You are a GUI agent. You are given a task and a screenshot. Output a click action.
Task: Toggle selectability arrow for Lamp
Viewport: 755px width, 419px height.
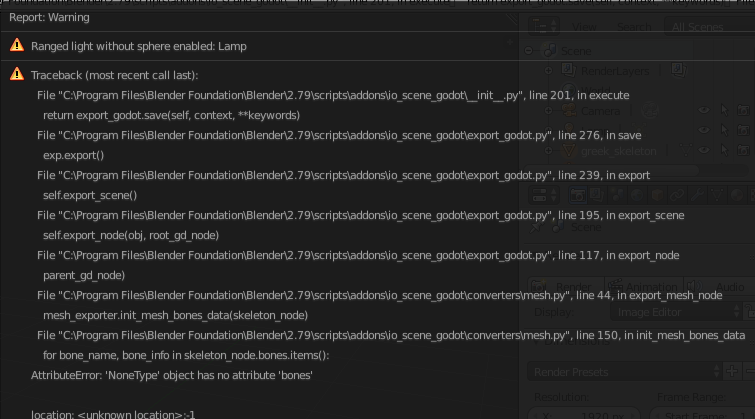724,130
